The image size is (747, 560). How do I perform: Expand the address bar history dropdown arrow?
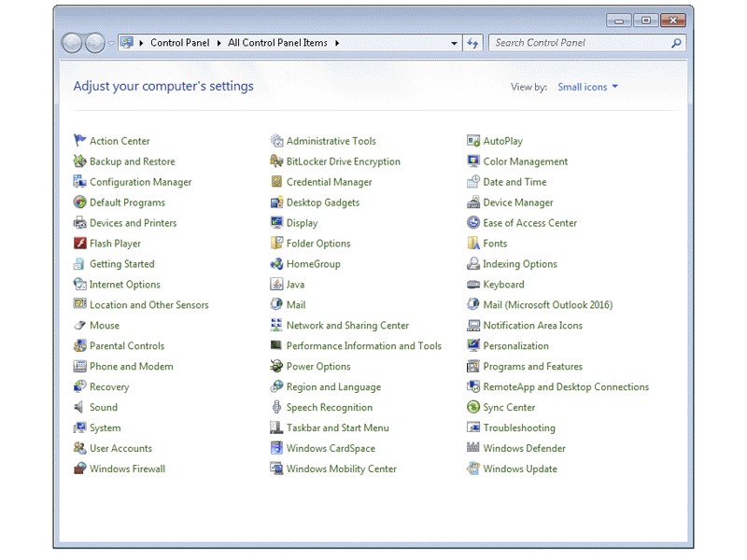454,43
